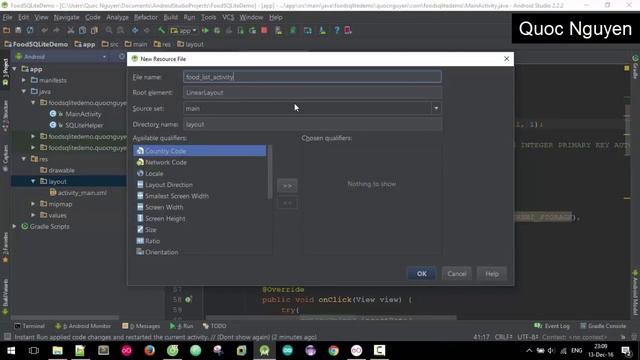Open the Windows Start button
Screen dimensions: 640x360
11,351
